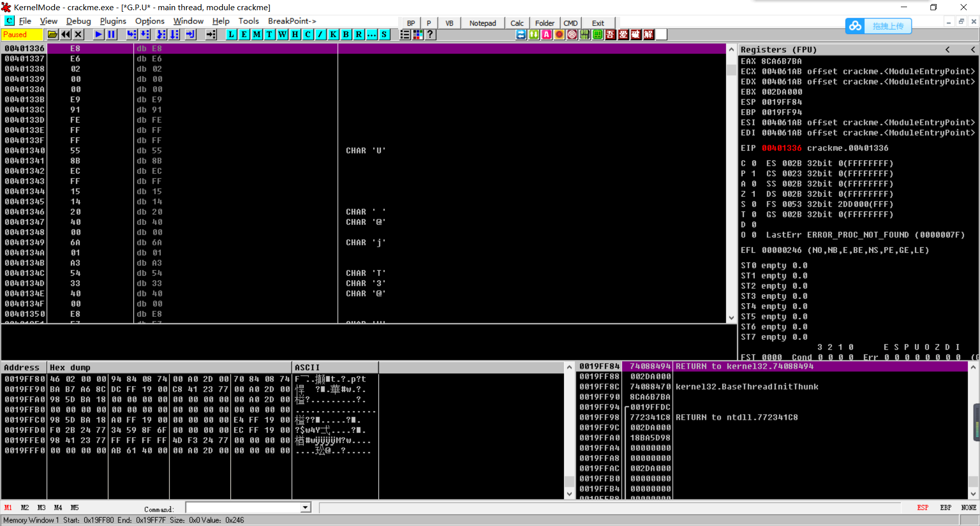Launch Calc from the shortcut bar
This screenshot has width=980, height=526.
point(517,23)
